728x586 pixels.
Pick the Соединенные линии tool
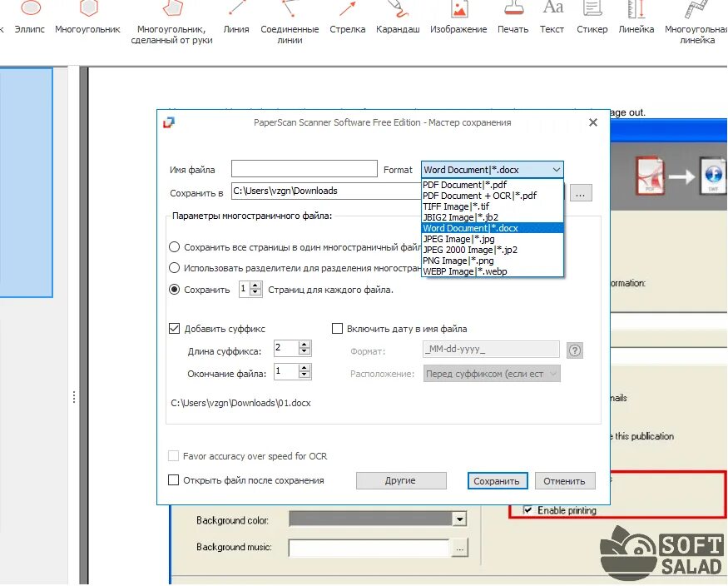(290, 22)
